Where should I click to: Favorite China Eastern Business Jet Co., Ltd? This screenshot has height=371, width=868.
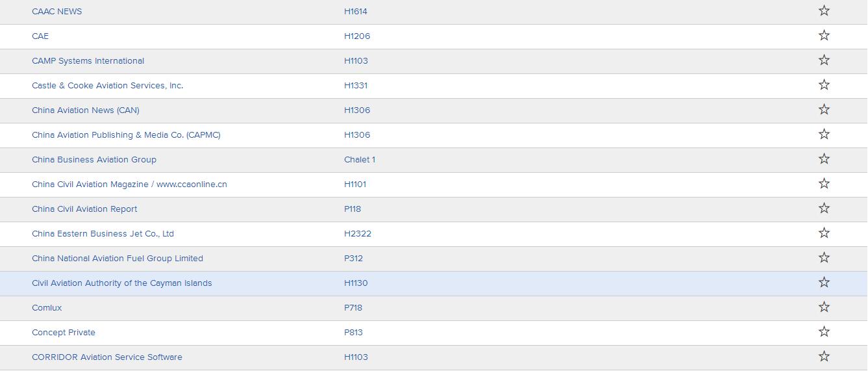coord(824,233)
